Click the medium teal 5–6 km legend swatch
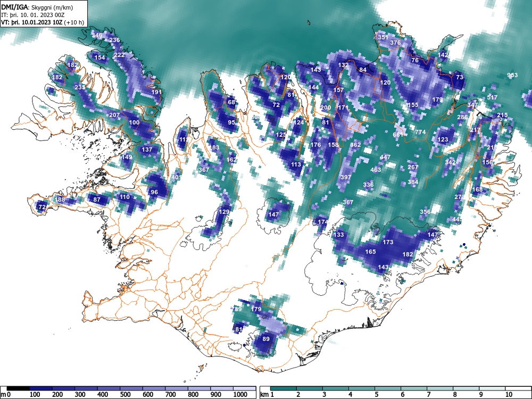The image size is (532, 399). [x=388, y=388]
